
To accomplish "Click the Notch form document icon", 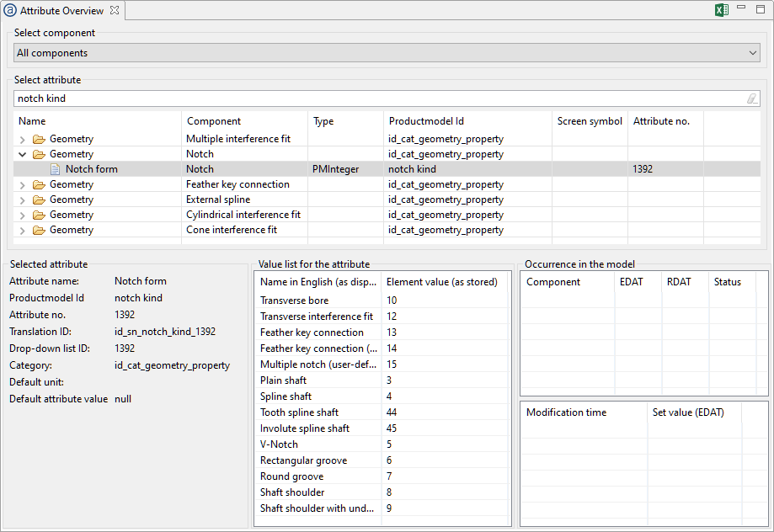I will point(55,169).
